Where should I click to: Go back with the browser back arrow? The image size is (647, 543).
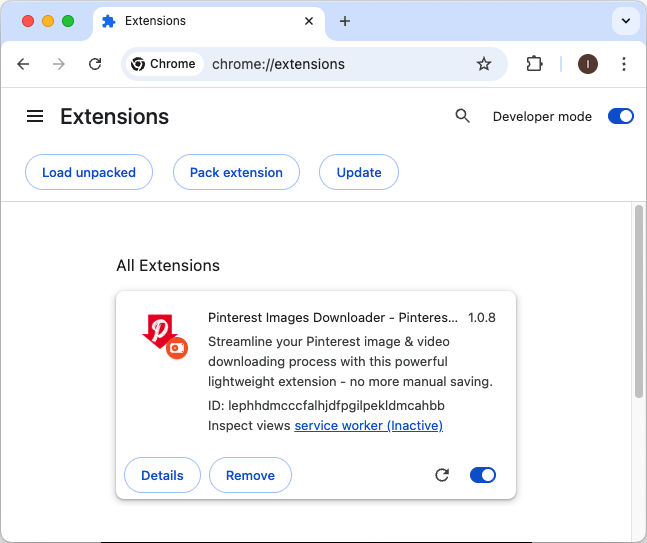pos(23,64)
